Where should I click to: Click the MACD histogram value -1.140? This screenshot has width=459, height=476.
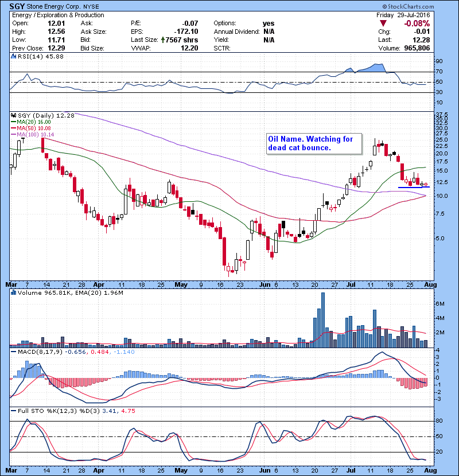pyautogui.click(x=124, y=352)
